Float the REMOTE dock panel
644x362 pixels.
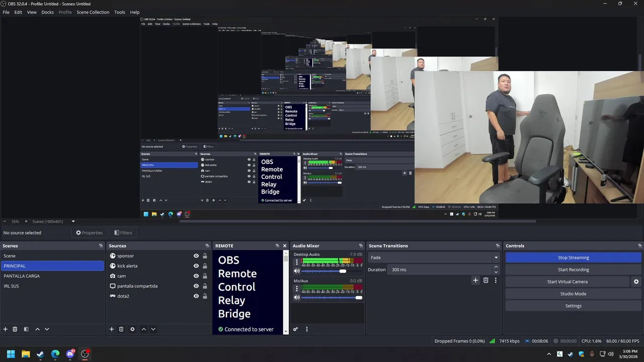tap(277, 246)
